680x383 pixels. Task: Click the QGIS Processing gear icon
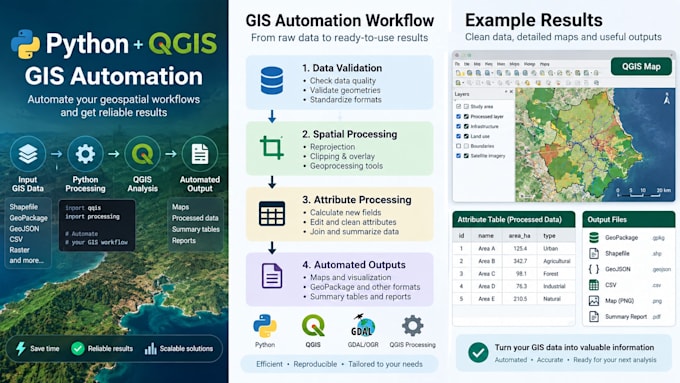tap(412, 326)
